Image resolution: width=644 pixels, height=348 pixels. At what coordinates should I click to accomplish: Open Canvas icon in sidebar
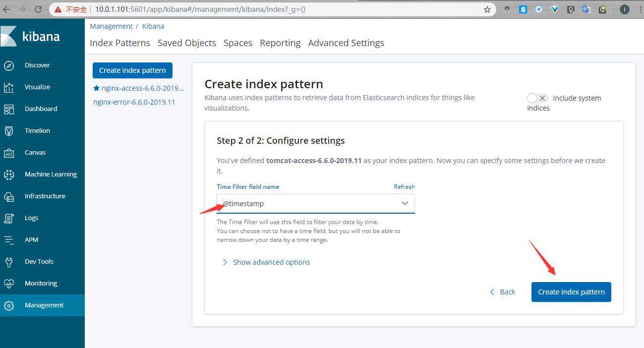pos(9,153)
